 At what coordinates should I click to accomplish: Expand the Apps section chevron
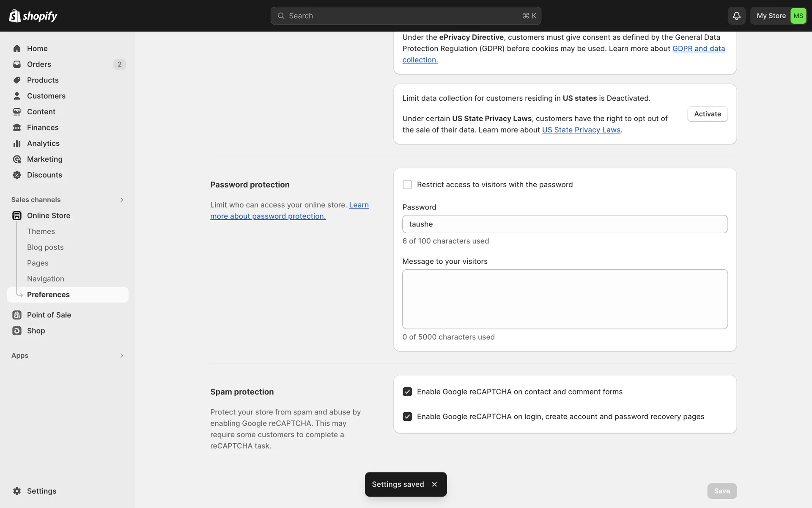tap(122, 356)
